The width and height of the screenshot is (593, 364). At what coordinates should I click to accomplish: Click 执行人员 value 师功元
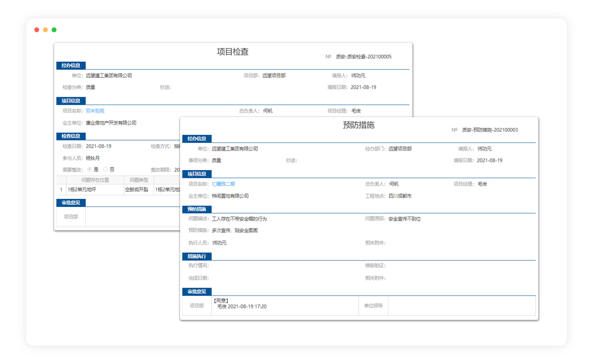(x=219, y=243)
